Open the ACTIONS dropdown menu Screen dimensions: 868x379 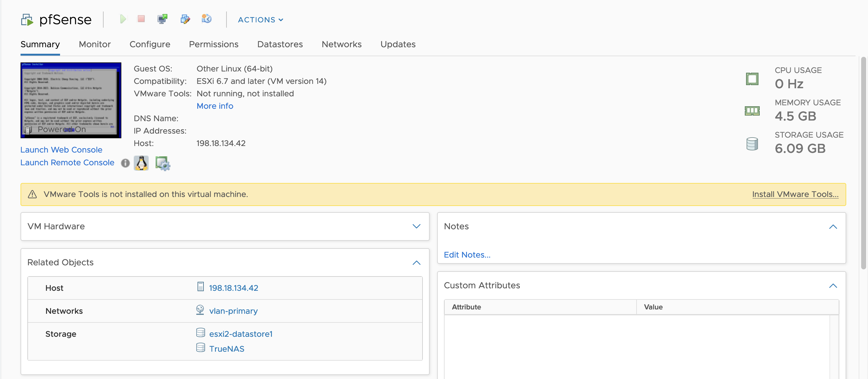[x=260, y=20]
